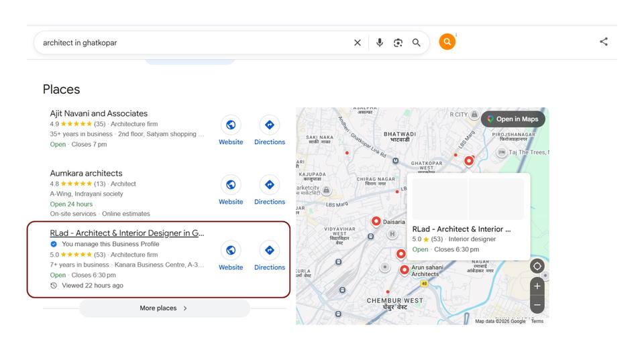Viewport: 644px width, 362px height.
Task: Click 'Open 24 hours' text for Aumkara architects
Action: [71, 204]
